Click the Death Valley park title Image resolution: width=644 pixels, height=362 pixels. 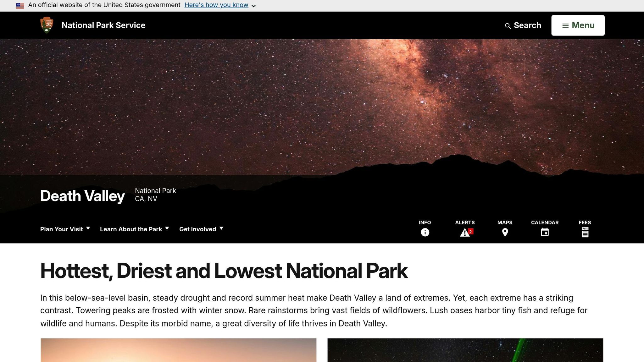coord(82,196)
